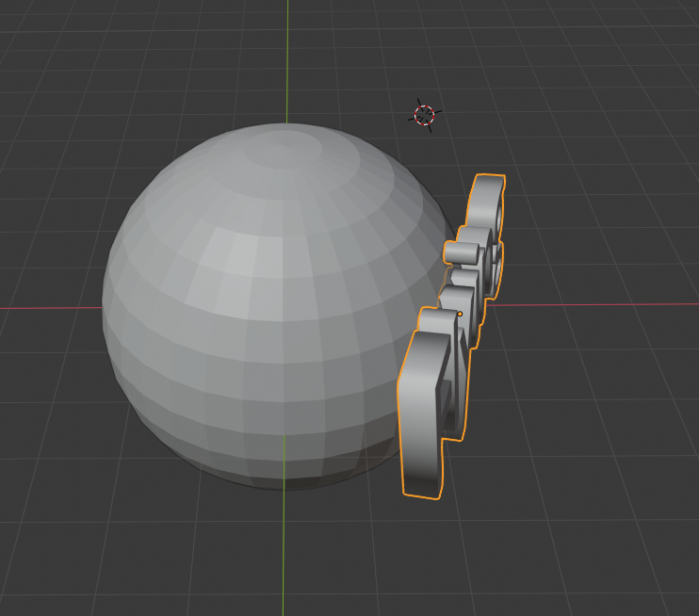Click the orange origin dot of selected object
This screenshot has height=616, width=699.
(x=460, y=315)
